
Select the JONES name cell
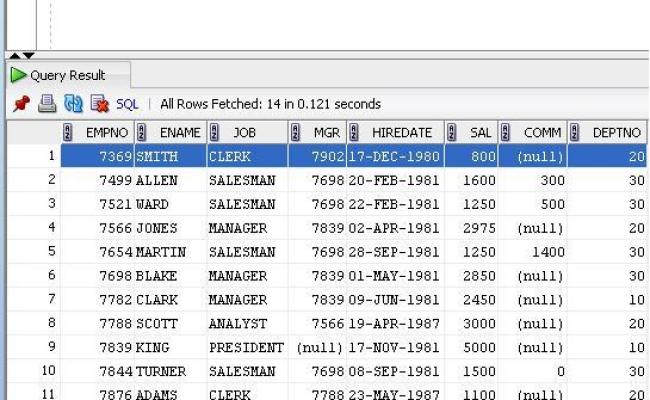(x=170, y=228)
